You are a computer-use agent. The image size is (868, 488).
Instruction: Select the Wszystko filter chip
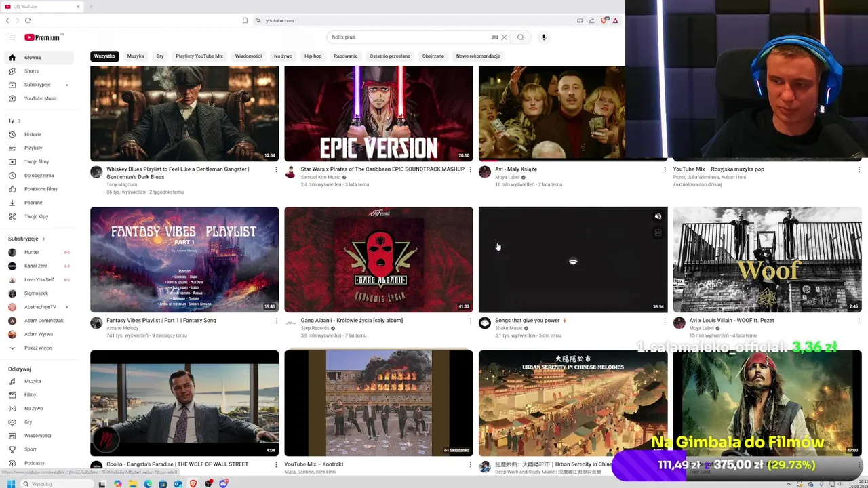click(104, 56)
